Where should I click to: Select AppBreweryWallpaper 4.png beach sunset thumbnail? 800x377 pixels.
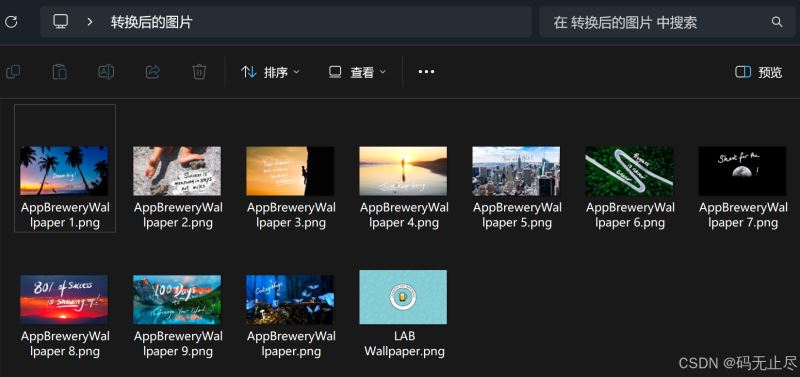(403, 171)
